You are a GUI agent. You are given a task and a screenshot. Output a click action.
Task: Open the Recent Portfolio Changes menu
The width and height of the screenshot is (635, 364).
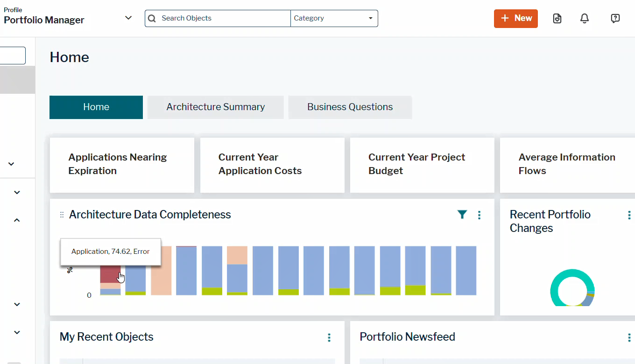(629, 215)
